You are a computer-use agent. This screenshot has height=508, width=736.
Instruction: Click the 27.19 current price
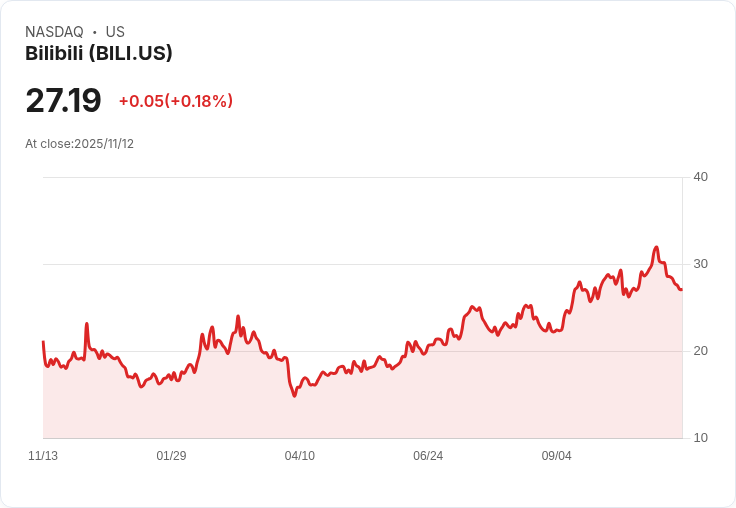pyautogui.click(x=63, y=101)
